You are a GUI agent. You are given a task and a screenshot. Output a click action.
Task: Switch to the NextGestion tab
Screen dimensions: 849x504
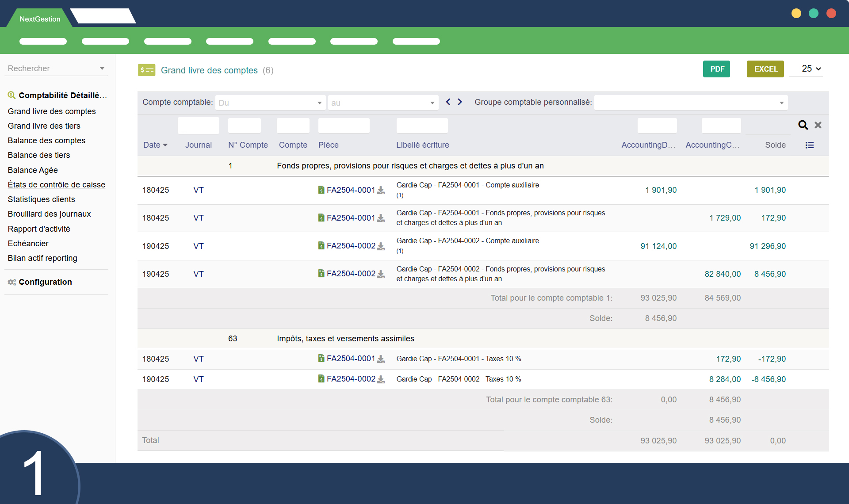[x=40, y=19]
